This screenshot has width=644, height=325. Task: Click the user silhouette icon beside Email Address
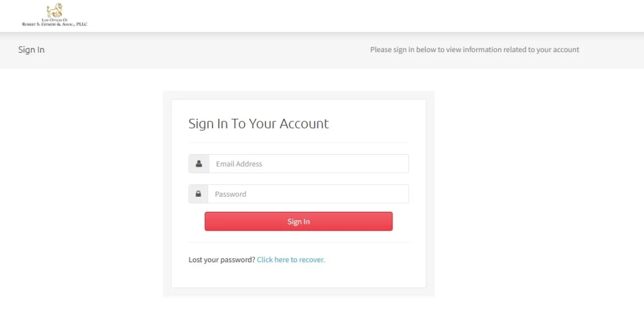199,163
